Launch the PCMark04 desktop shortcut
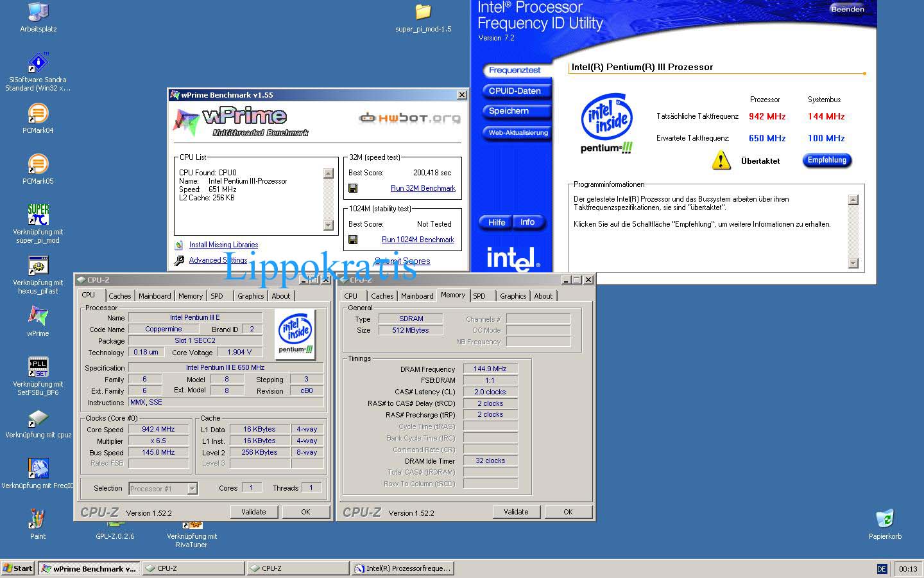Viewport: 924px width, 578px height. (38, 114)
